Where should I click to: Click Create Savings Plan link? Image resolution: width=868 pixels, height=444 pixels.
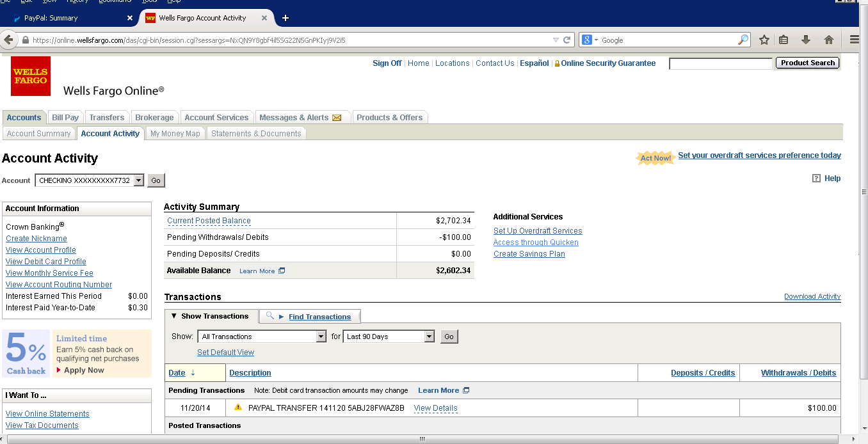click(x=529, y=254)
